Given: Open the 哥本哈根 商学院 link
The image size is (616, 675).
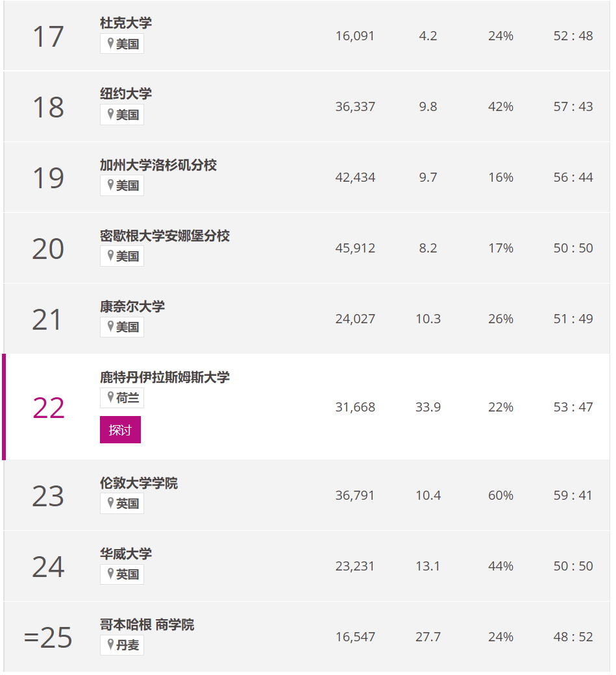Looking at the screenshot, I should coord(147,624).
